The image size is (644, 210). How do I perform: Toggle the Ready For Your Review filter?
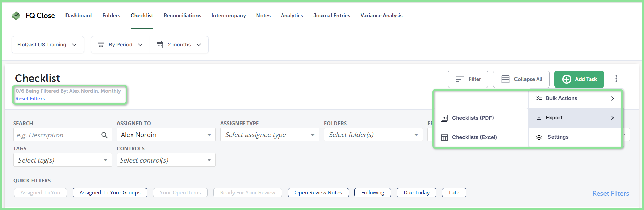(x=248, y=193)
